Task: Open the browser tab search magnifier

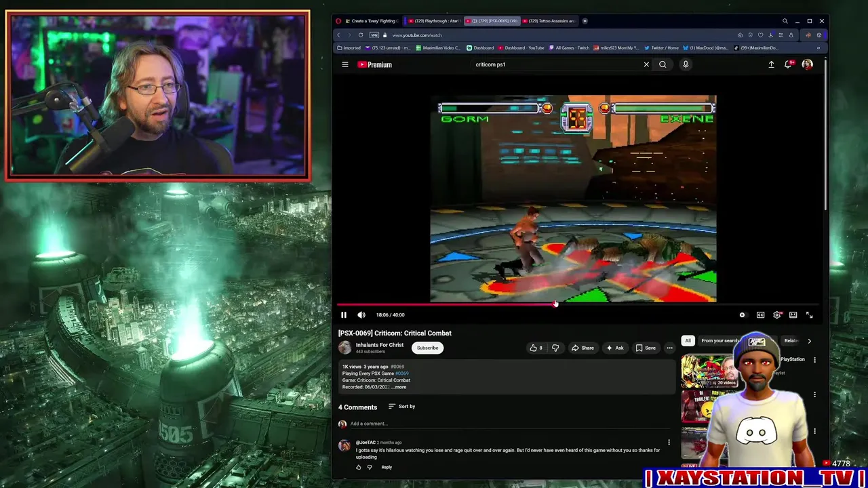Action: click(x=785, y=21)
